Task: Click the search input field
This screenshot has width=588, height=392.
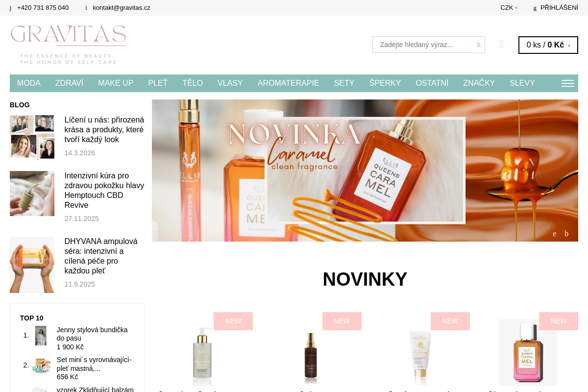Action: point(423,45)
